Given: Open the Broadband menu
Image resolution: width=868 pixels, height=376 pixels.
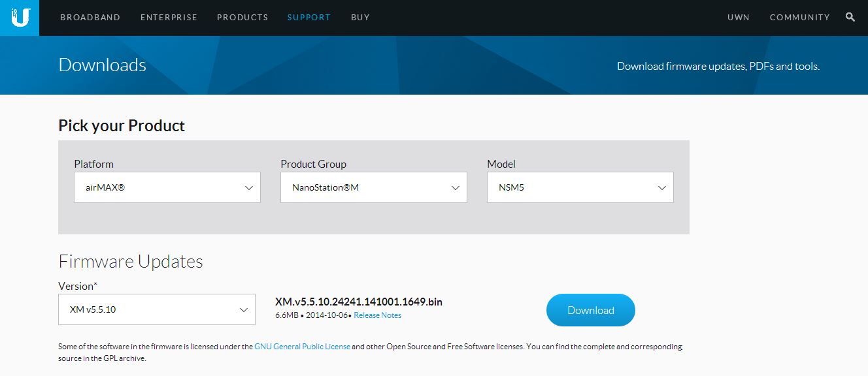Looking at the screenshot, I should tap(90, 18).
